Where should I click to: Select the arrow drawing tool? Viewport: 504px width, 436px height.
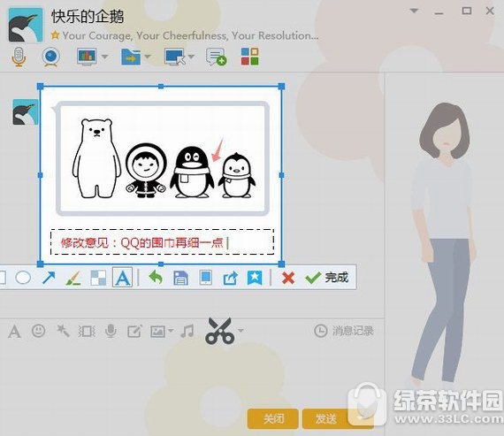(x=49, y=278)
